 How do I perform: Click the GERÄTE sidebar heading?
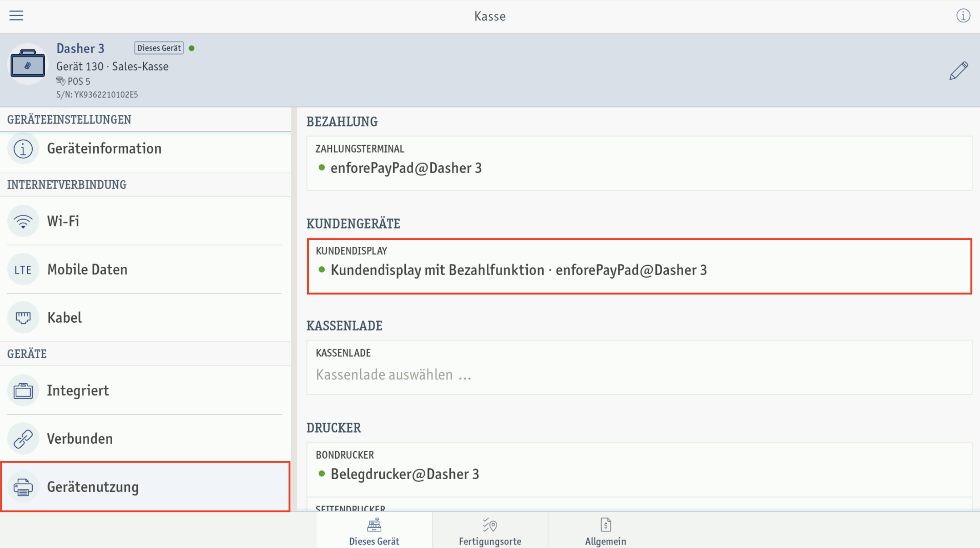click(x=27, y=354)
